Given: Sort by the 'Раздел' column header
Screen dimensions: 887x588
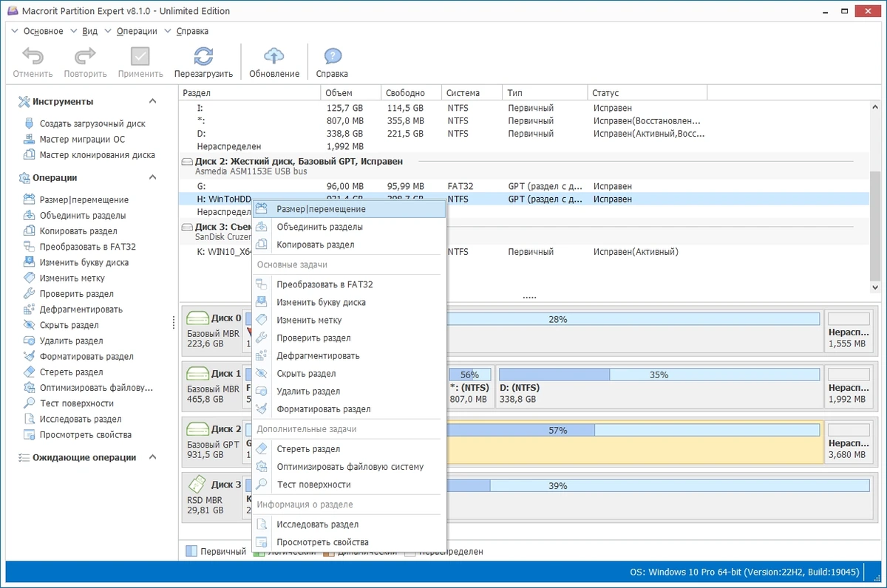Looking at the screenshot, I should click(x=250, y=92).
